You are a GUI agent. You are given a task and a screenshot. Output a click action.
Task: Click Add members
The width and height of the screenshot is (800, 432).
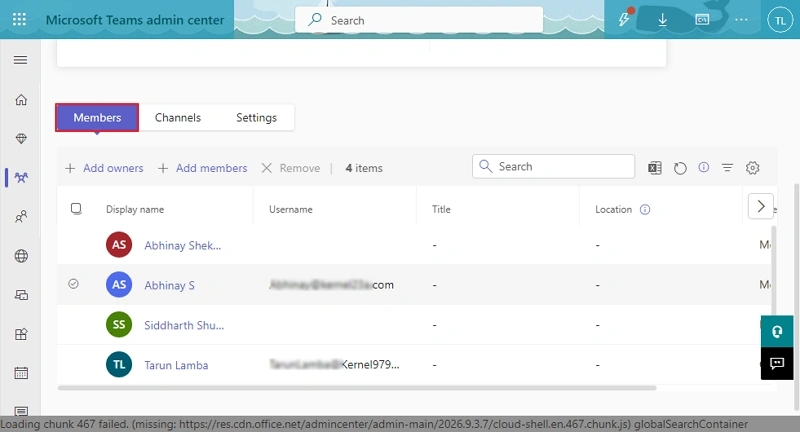click(203, 168)
